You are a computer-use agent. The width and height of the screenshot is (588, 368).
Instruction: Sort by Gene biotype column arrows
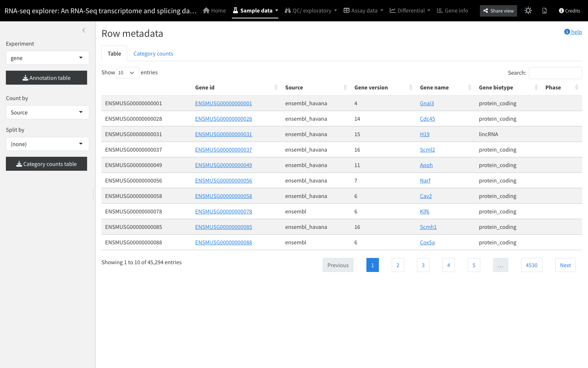click(536, 87)
